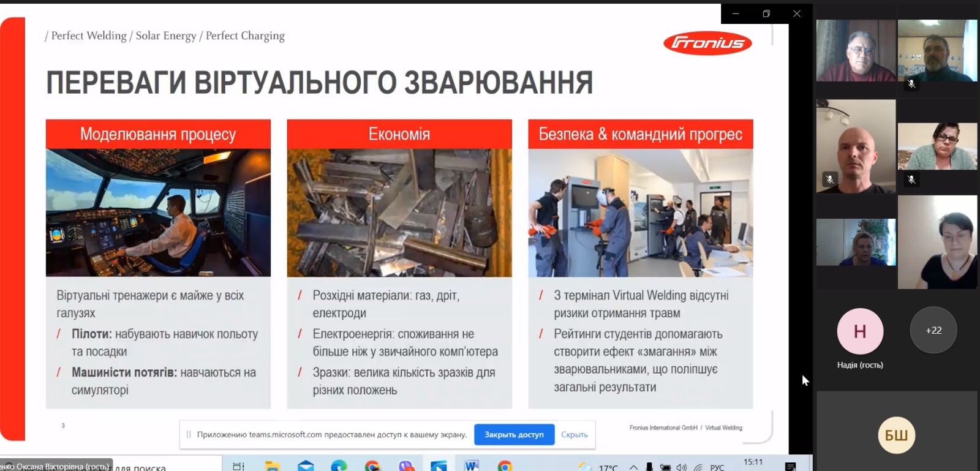Viewport: 980px width, 471px height.
Task: Open the Mail app in taskbar
Action: (x=306, y=467)
